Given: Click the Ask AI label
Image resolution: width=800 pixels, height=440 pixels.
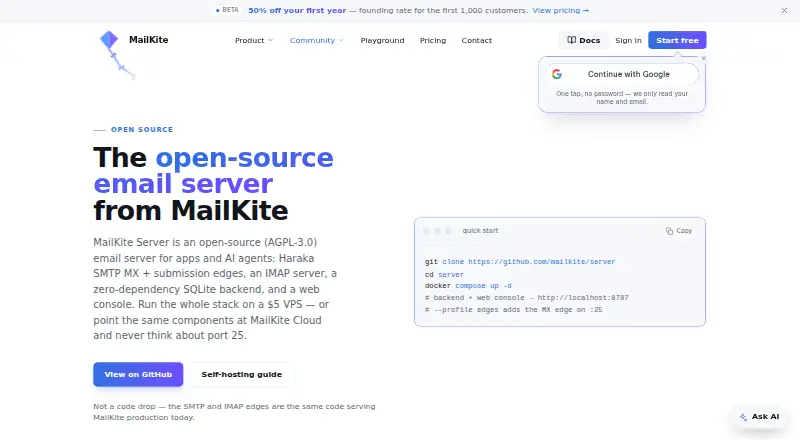Looking at the screenshot, I should click(x=765, y=417).
